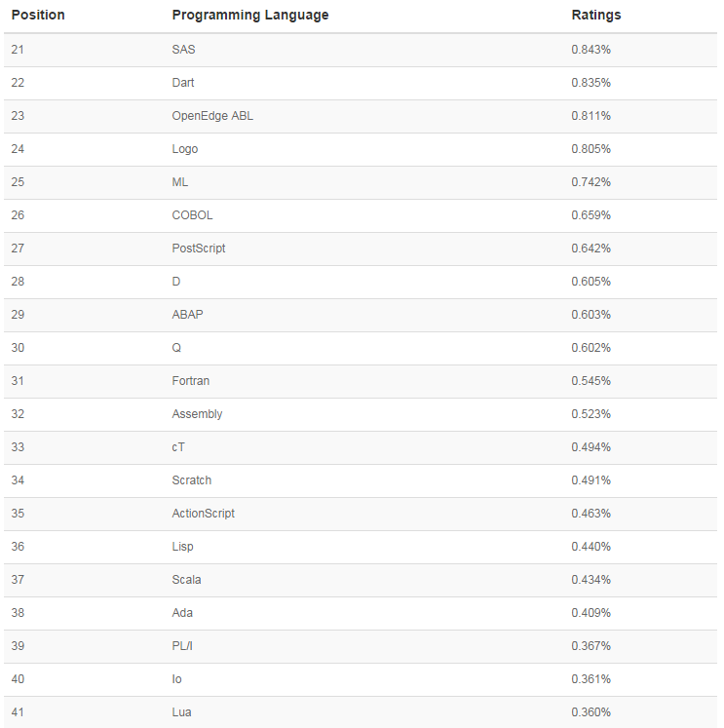Select position number 30 cell
The height and width of the screenshot is (728, 724).
coord(18,348)
